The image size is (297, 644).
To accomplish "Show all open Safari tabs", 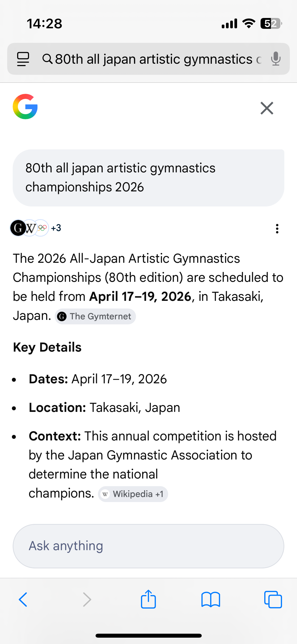I will pyautogui.click(x=273, y=599).
